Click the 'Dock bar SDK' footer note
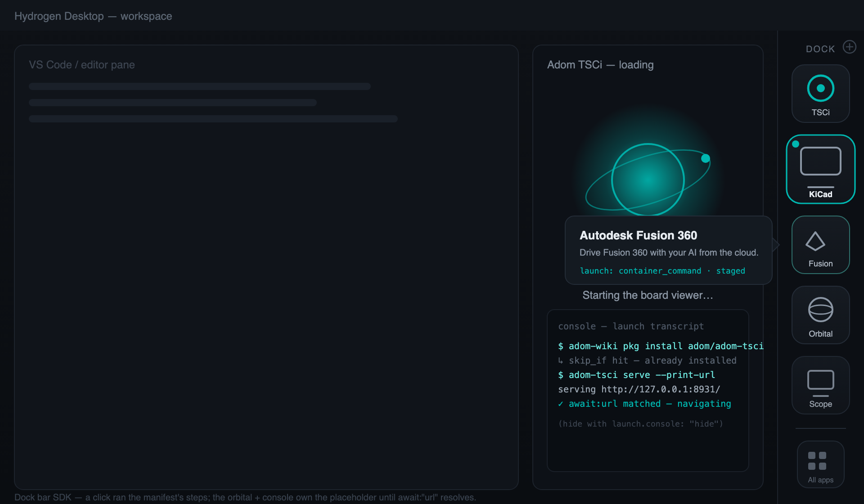The image size is (864, 504). pos(245,497)
